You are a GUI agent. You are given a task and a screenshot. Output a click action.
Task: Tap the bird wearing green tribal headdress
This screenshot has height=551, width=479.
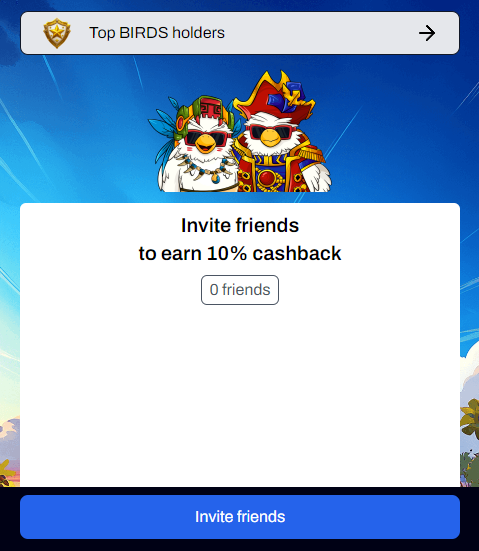click(197, 144)
